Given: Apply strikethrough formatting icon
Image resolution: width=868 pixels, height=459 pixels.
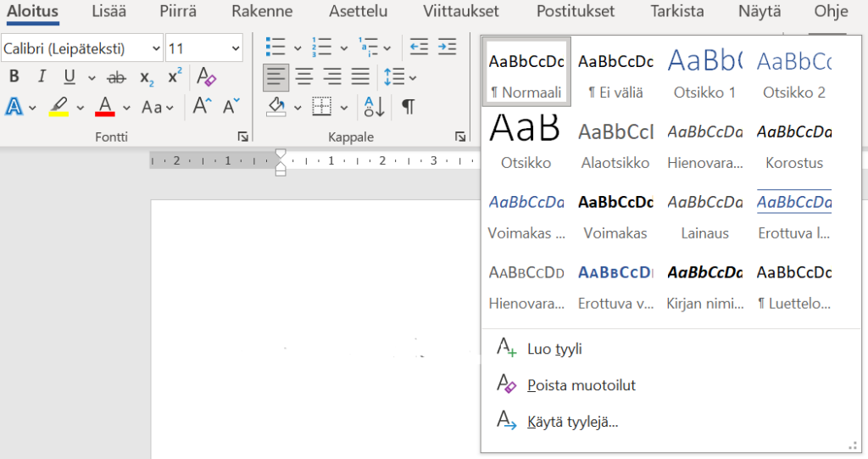Looking at the screenshot, I should pos(117,77).
